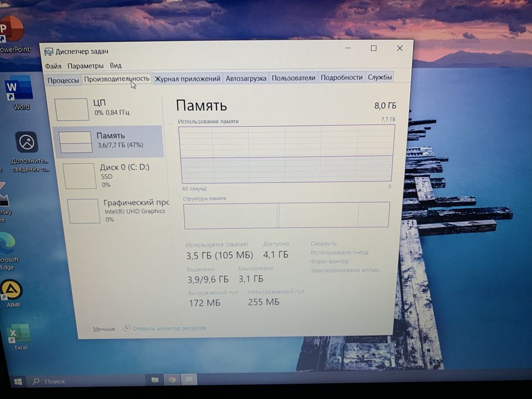Go to the Пользователи tab

[294, 78]
